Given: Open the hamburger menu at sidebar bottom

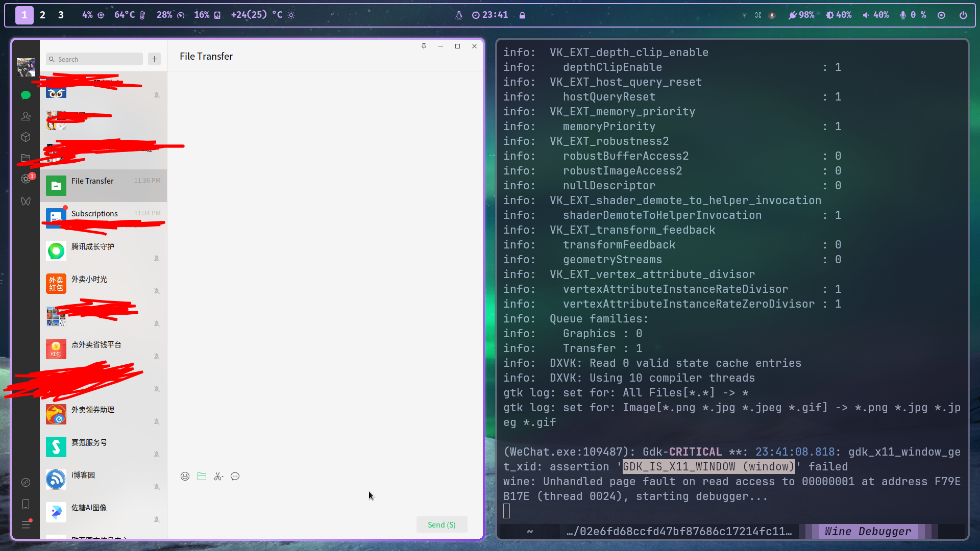Looking at the screenshot, I should (x=26, y=524).
